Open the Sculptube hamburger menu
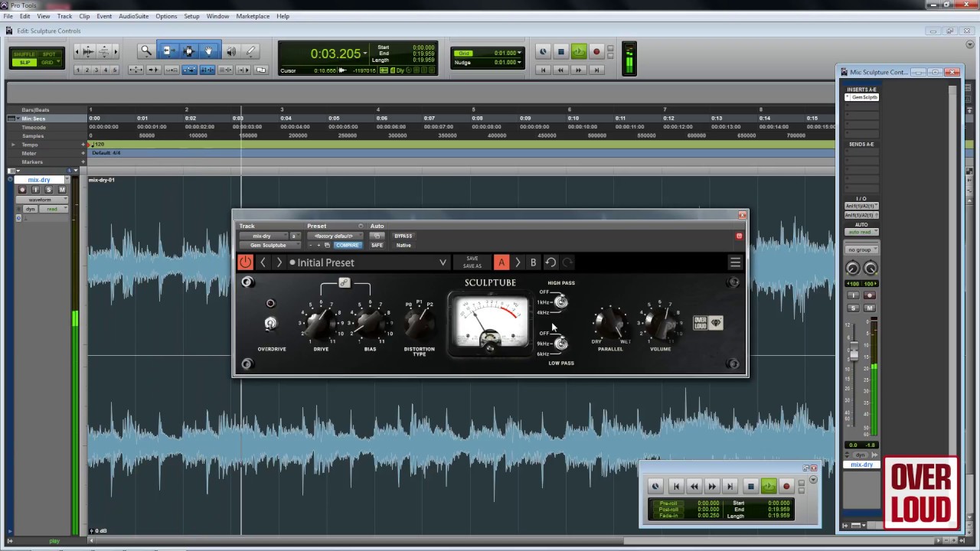The image size is (980, 551). 735,262
